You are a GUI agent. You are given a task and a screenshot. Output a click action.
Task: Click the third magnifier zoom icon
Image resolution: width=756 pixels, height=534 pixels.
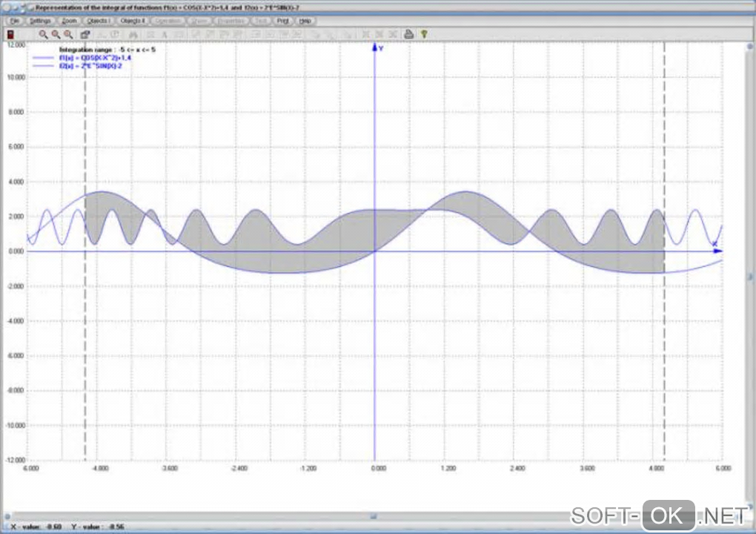(68, 34)
